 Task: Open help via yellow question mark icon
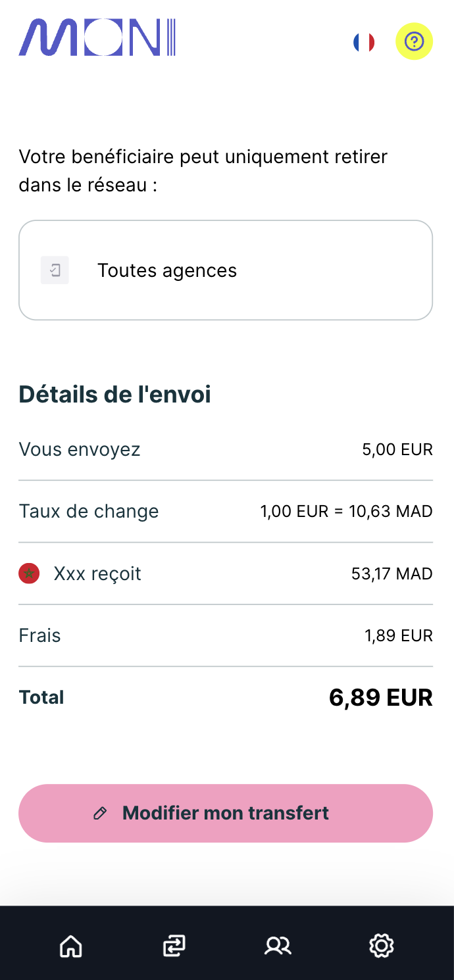tap(414, 41)
